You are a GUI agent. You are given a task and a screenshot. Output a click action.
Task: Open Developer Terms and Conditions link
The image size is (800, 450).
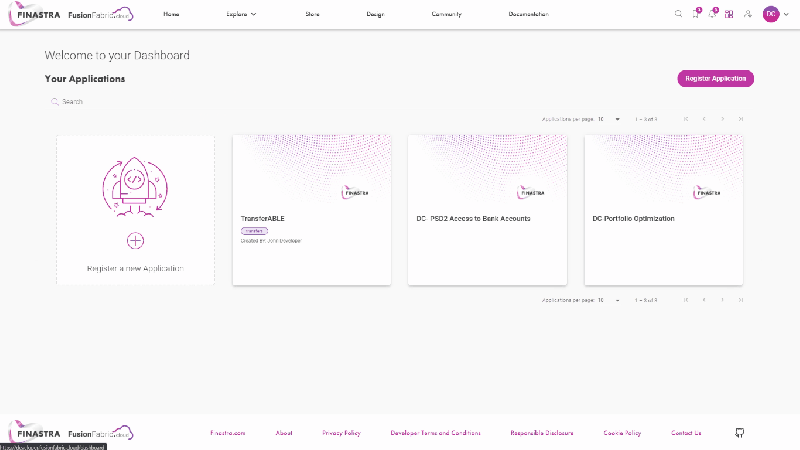(x=435, y=433)
